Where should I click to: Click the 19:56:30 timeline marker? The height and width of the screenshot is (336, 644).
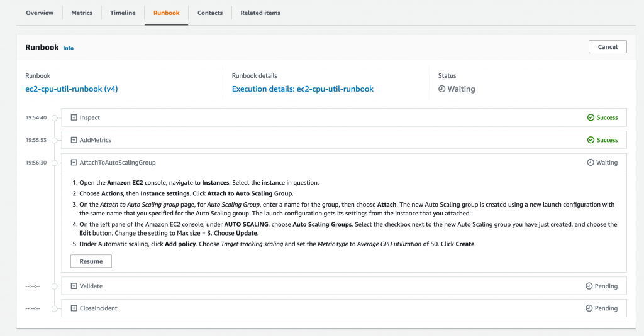pos(54,163)
